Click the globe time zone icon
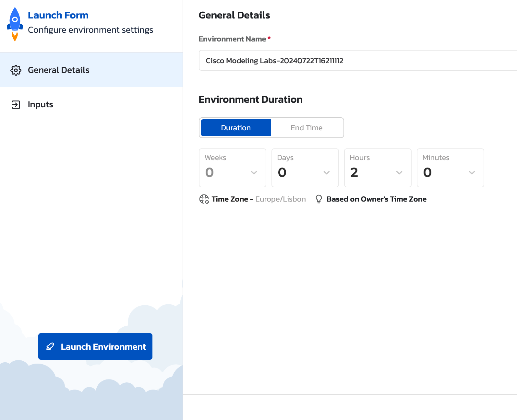Viewport: 517px width, 420px height. coord(204,199)
